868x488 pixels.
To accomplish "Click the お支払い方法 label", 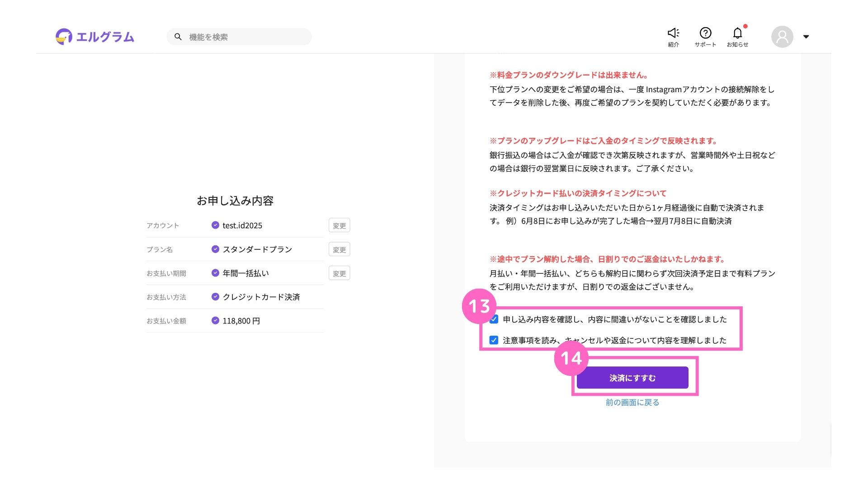I will (166, 297).
